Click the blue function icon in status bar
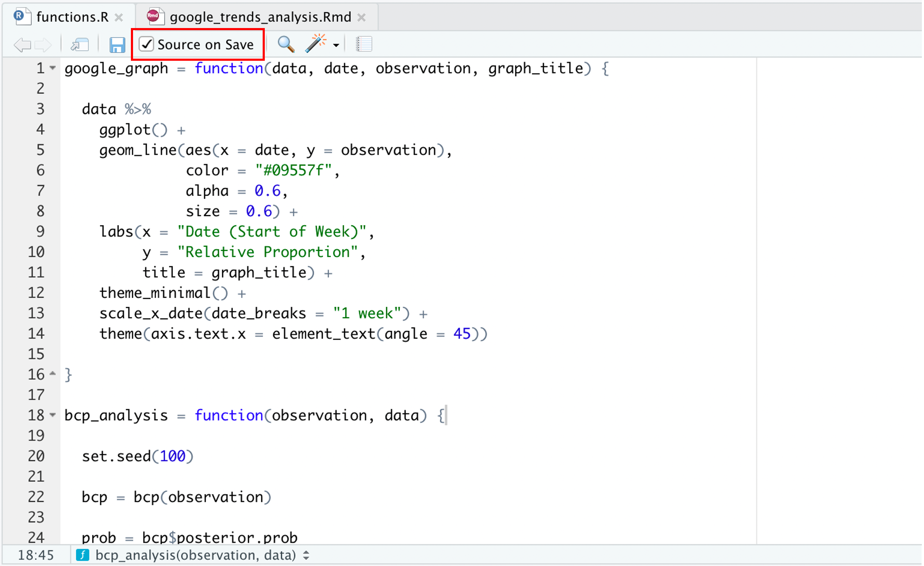924x566 pixels. pyautogui.click(x=82, y=555)
